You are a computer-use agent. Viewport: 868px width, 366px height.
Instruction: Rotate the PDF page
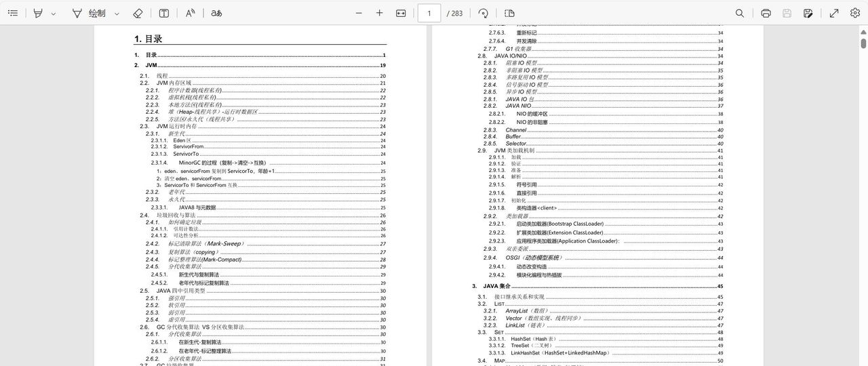click(x=484, y=13)
